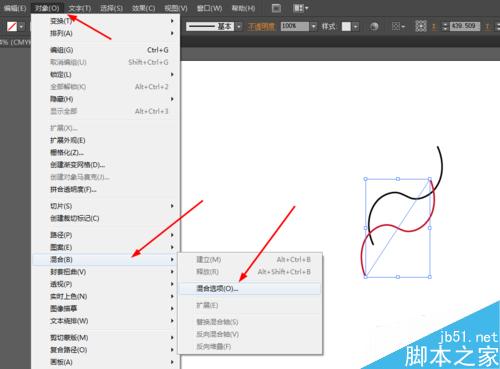This screenshot has width=500, height=369.
Task: Open the 帮助(H) menu
Action: [243, 8]
